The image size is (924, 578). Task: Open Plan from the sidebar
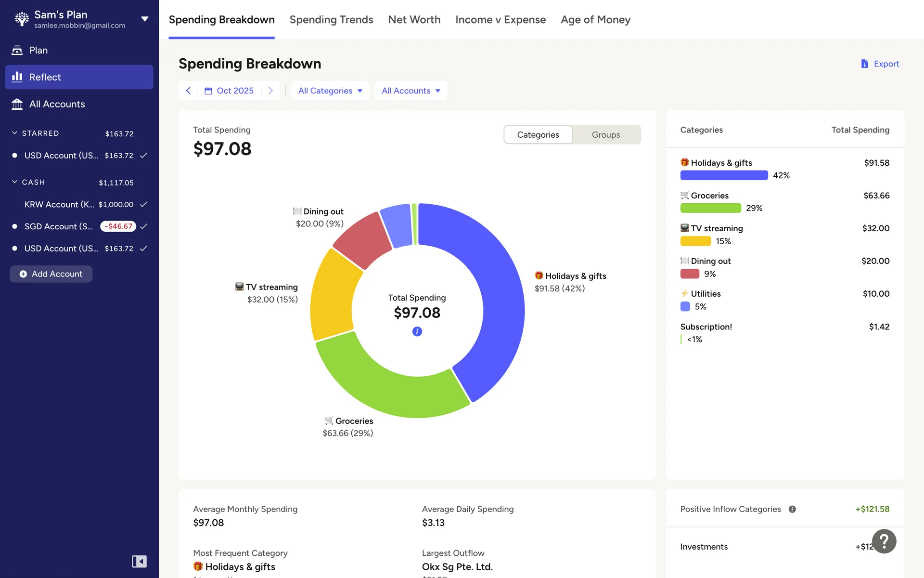38,50
